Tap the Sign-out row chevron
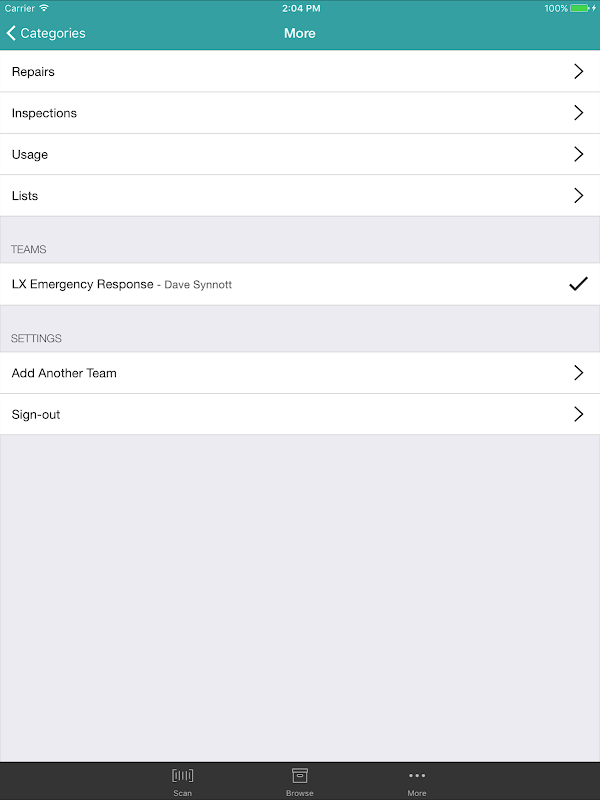600x800 pixels. click(578, 414)
